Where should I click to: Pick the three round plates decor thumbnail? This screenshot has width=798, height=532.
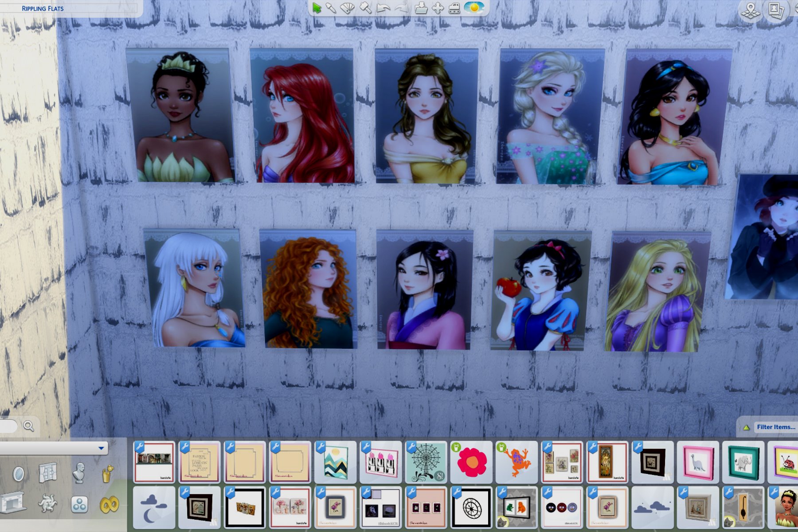point(561,507)
